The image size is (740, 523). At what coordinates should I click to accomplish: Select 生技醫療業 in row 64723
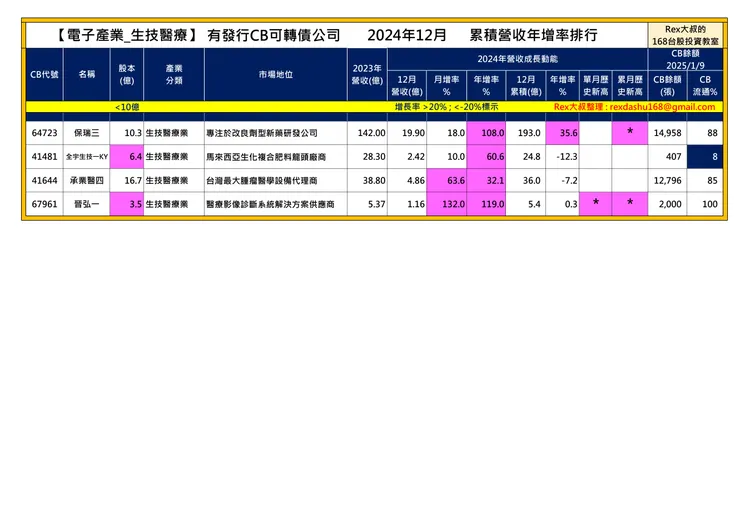click(x=167, y=133)
